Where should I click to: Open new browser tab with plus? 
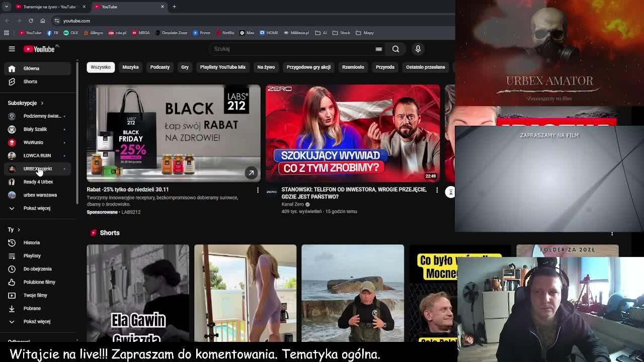pos(174,7)
